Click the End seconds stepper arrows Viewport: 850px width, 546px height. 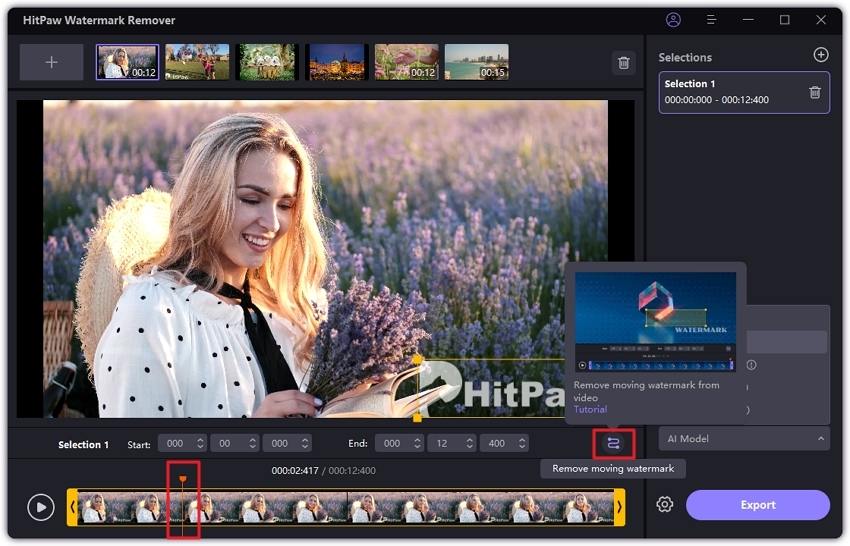[x=468, y=443]
